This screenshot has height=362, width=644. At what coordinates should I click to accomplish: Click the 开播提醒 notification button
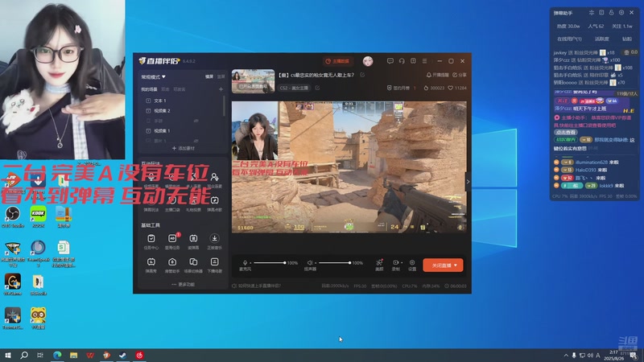click(437, 75)
